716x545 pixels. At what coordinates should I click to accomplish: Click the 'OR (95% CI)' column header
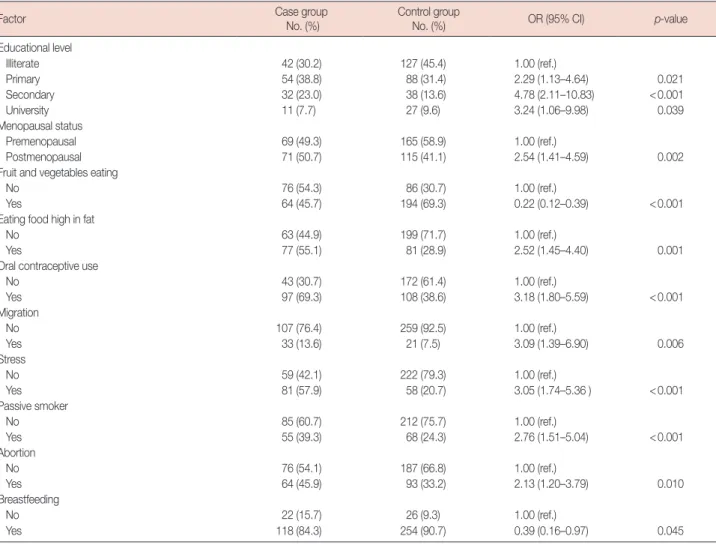click(x=556, y=19)
